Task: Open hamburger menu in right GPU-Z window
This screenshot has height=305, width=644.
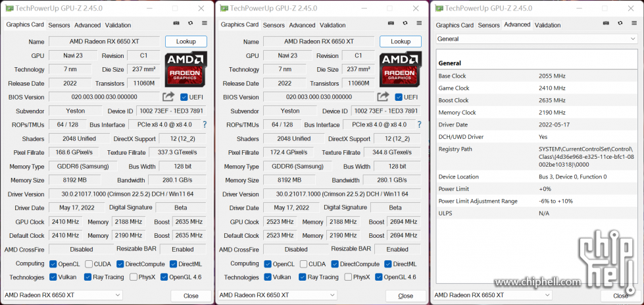Action: point(634,24)
